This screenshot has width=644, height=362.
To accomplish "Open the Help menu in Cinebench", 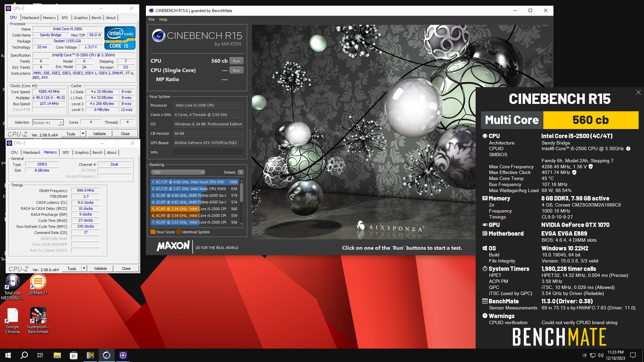I will click(163, 19).
